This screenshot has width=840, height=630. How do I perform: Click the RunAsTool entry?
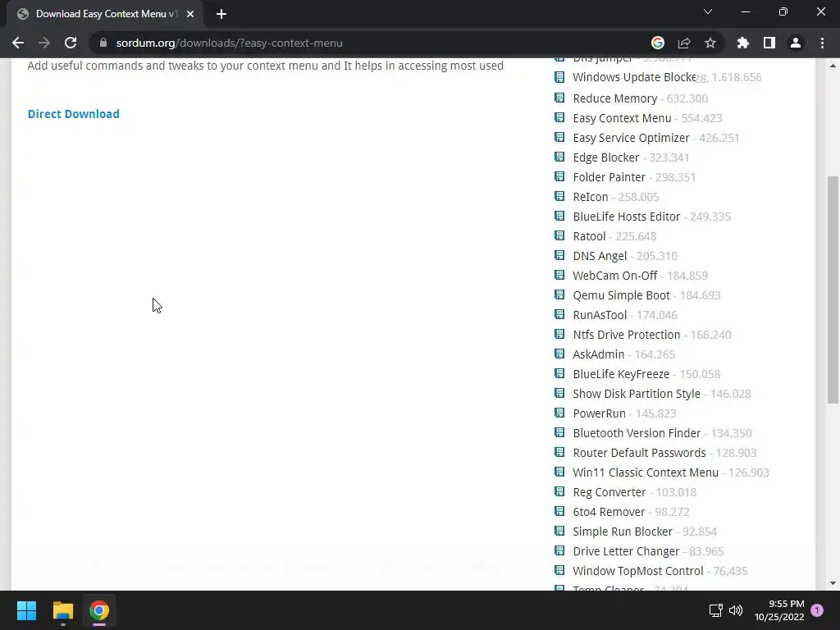coord(599,315)
